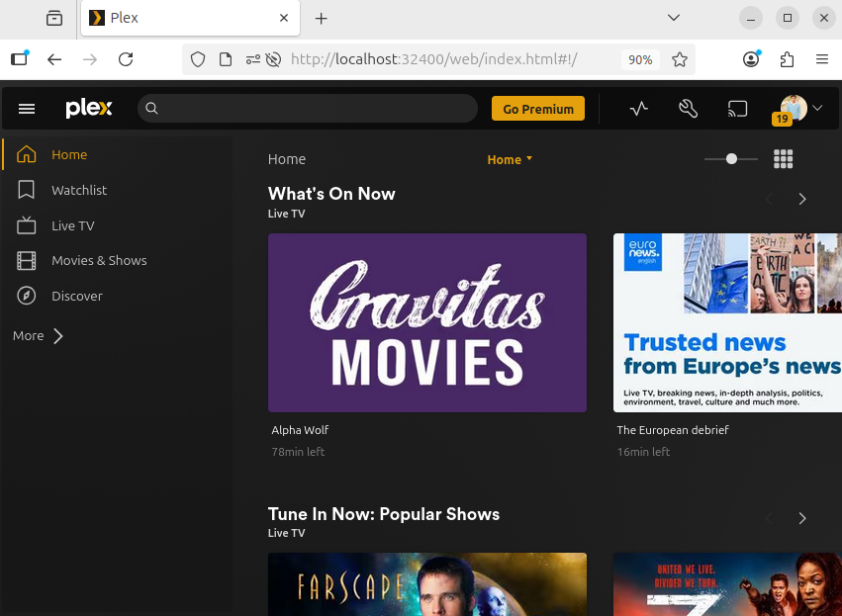The image size is (842, 616).
Task: Expand the Home dropdown filter
Action: 510,159
